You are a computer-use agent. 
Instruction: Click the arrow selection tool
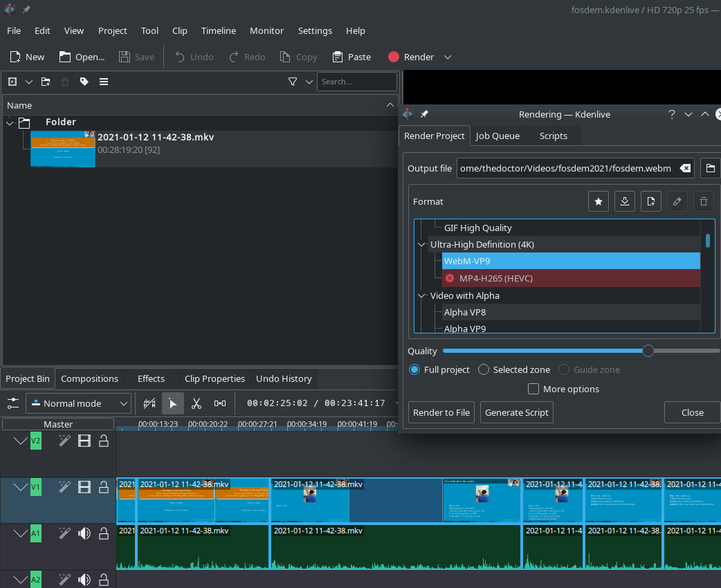click(173, 403)
